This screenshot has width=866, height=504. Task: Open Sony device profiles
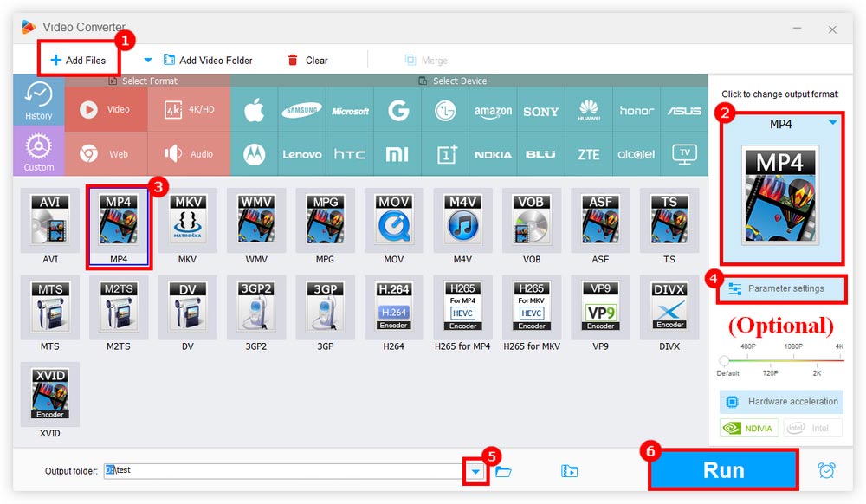pyautogui.click(x=540, y=110)
